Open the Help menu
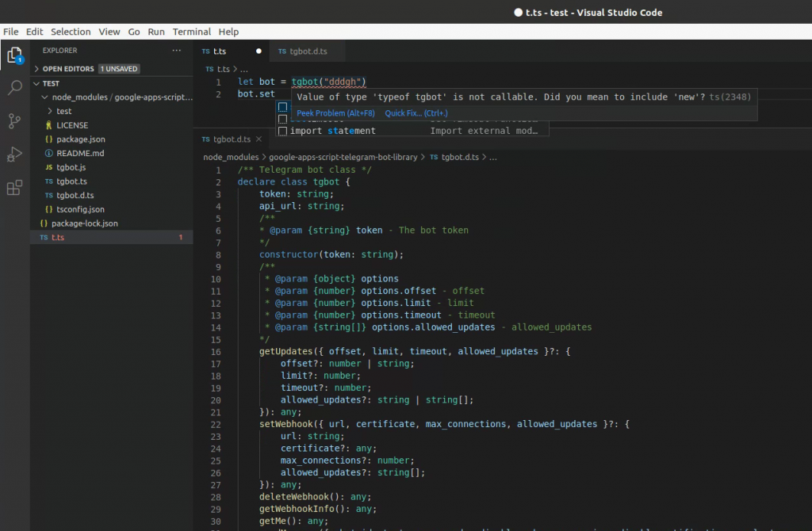 coord(228,32)
